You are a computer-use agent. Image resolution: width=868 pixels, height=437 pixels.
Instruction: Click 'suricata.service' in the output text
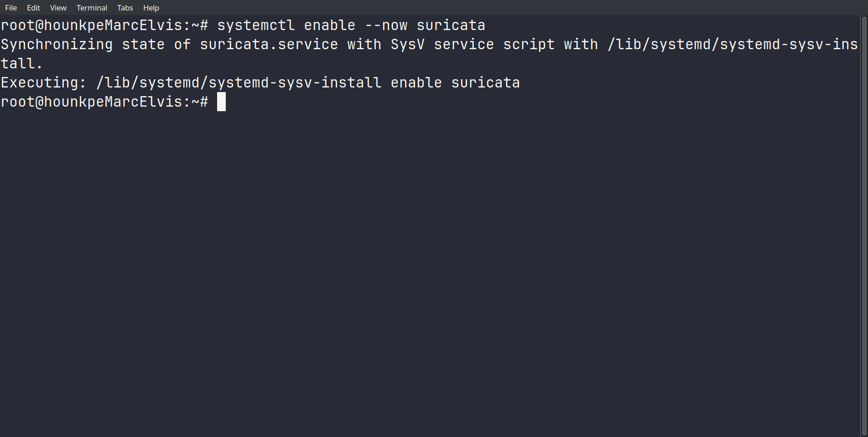269,45
